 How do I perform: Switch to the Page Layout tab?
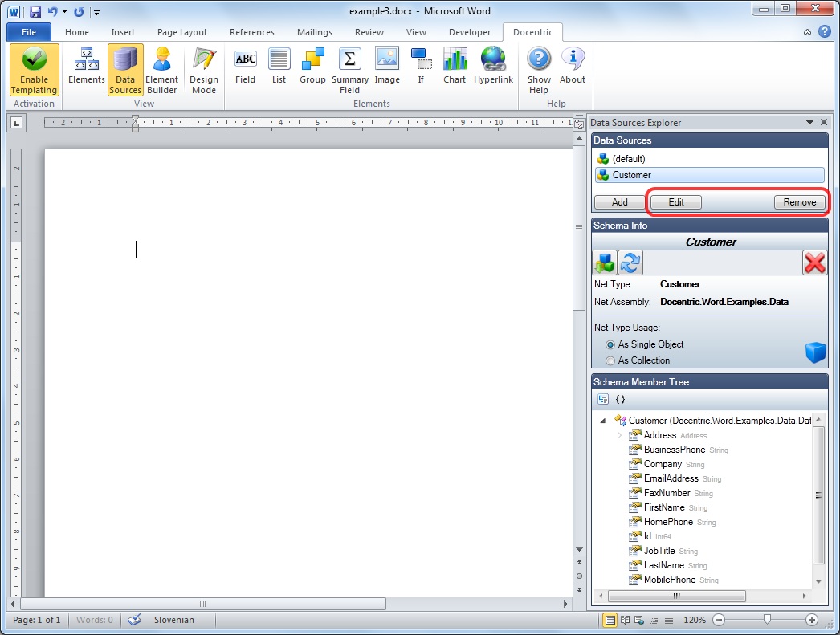pos(182,32)
